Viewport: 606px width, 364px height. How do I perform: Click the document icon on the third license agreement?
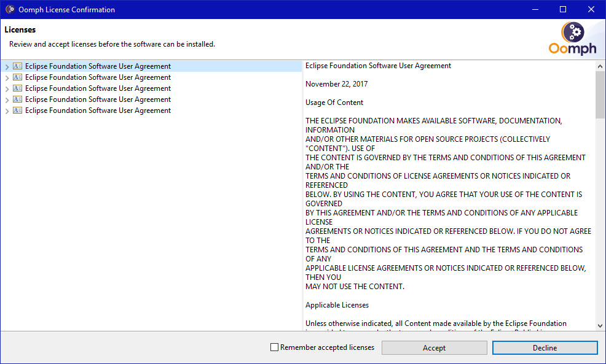tap(17, 88)
